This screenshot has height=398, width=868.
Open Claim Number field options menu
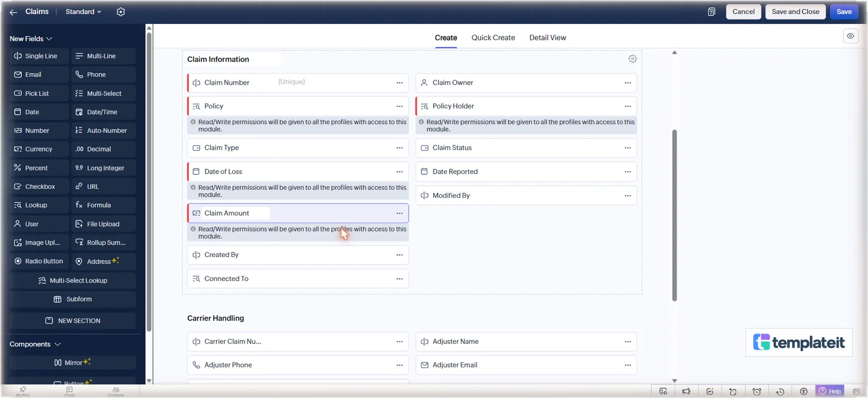399,83
